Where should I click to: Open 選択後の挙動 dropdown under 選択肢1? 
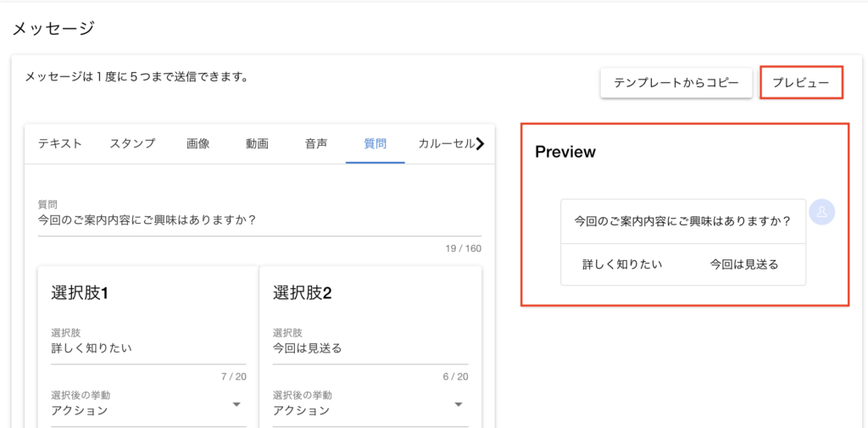pos(148,410)
